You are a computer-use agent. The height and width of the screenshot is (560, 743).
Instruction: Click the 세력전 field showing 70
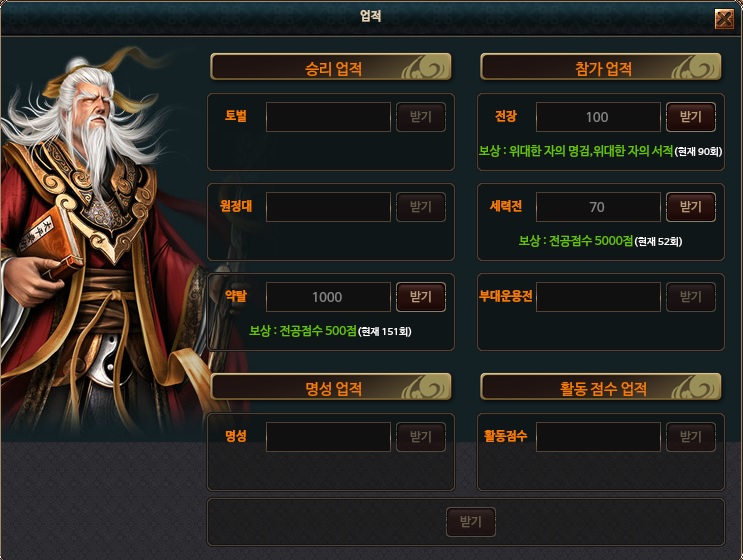(598, 207)
